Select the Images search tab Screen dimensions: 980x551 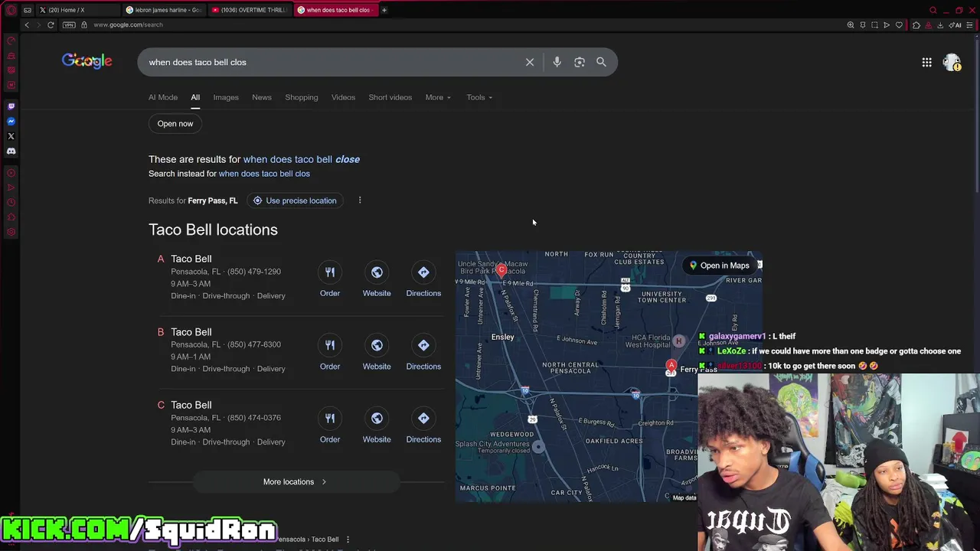(x=226, y=97)
